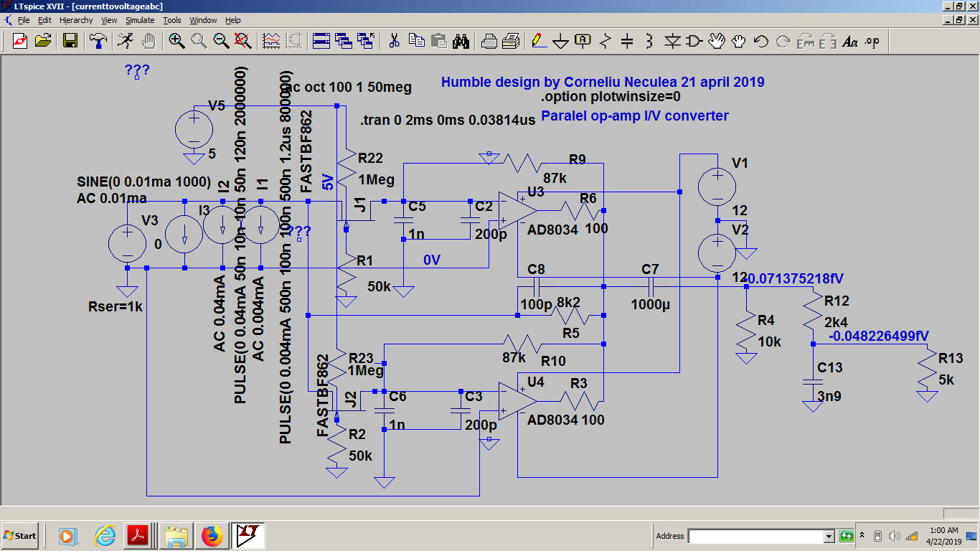Click the 'Paralel op-amp I/V converter' comment
Viewport: 980px width, 551px height.
click(x=635, y=116)
